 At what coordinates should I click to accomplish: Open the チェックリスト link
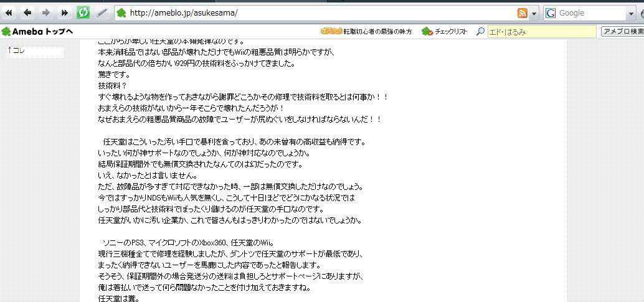click(451, 32)
